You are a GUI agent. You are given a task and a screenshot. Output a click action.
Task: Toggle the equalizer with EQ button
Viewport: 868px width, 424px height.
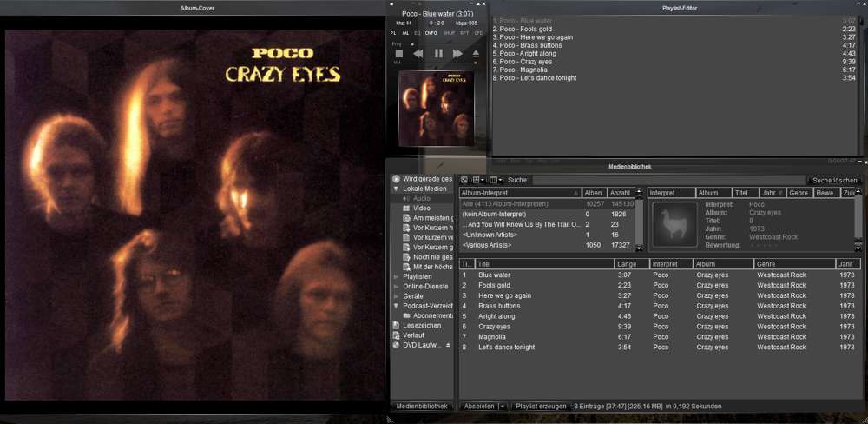click(x=418, y=33)
